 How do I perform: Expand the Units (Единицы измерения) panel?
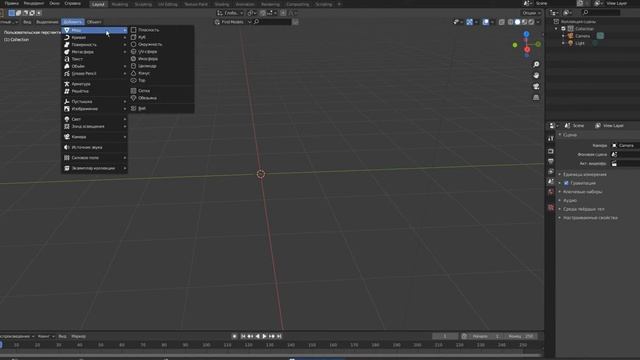584,175
